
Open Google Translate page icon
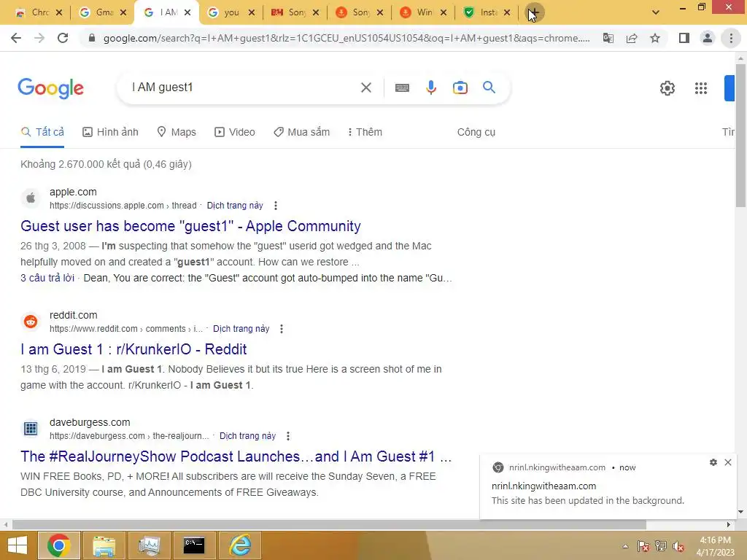pyautogui.click(x=608, y=38)
